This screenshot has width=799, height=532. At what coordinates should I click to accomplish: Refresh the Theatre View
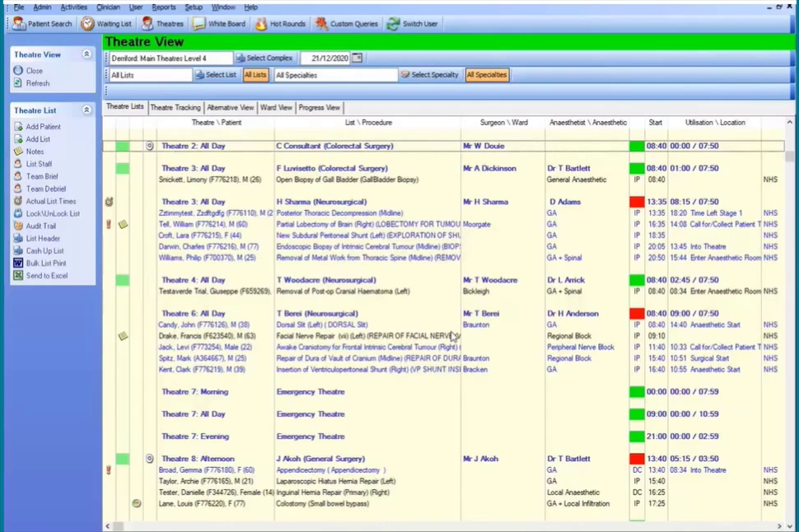[31, 83]
